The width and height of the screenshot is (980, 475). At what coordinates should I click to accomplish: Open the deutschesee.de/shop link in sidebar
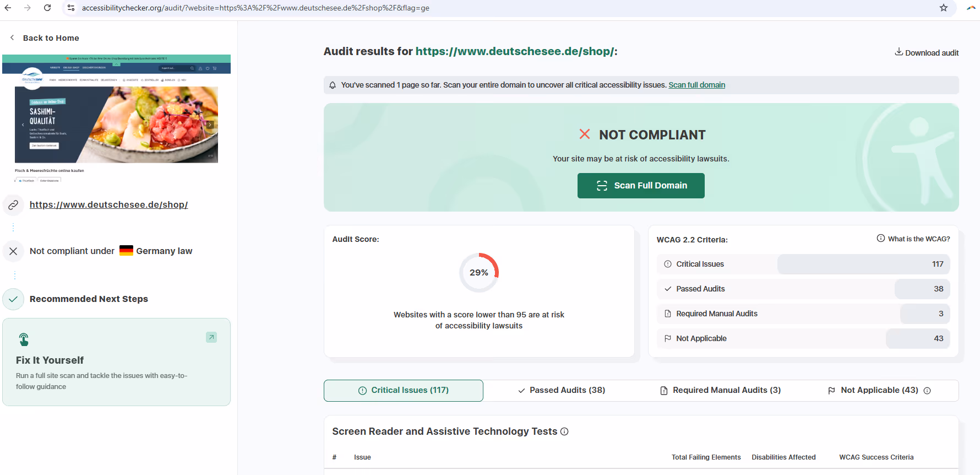click(108, 204)
